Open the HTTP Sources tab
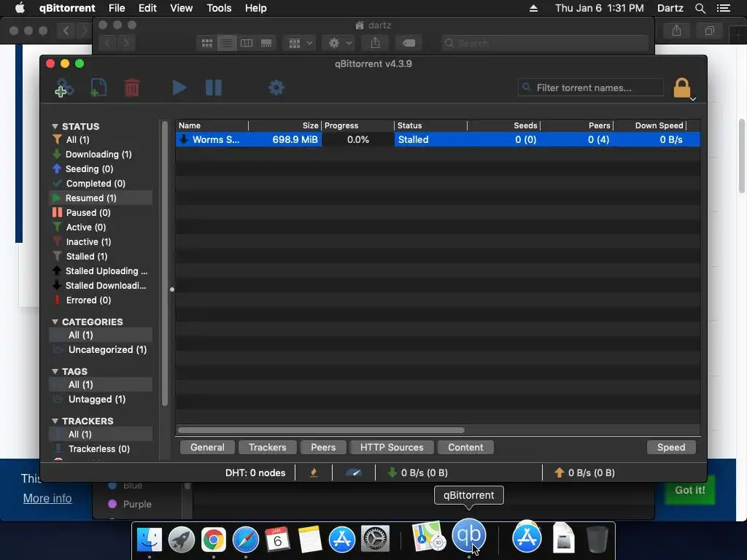Image resolution: width=747 pixels, height=560 pixels. pyautogui.click(x=392, y=448)
